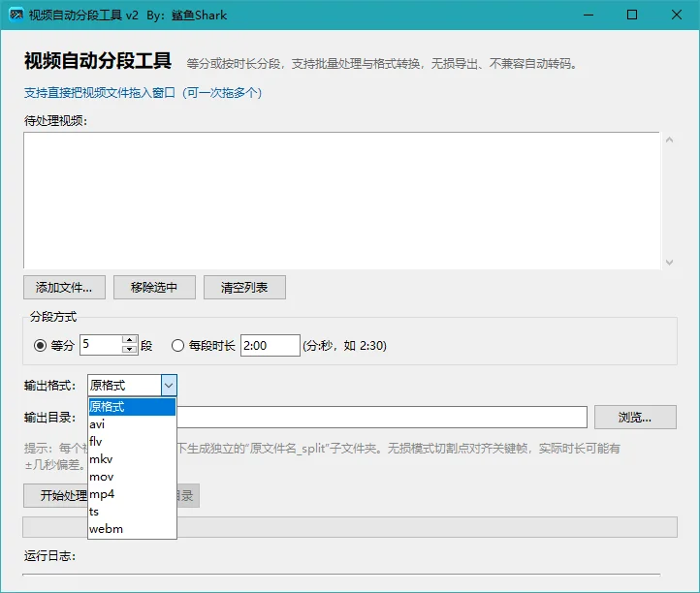This screenshot has width=700, height=593.
Task: Select the 等分 radio button
Action: 40,345
